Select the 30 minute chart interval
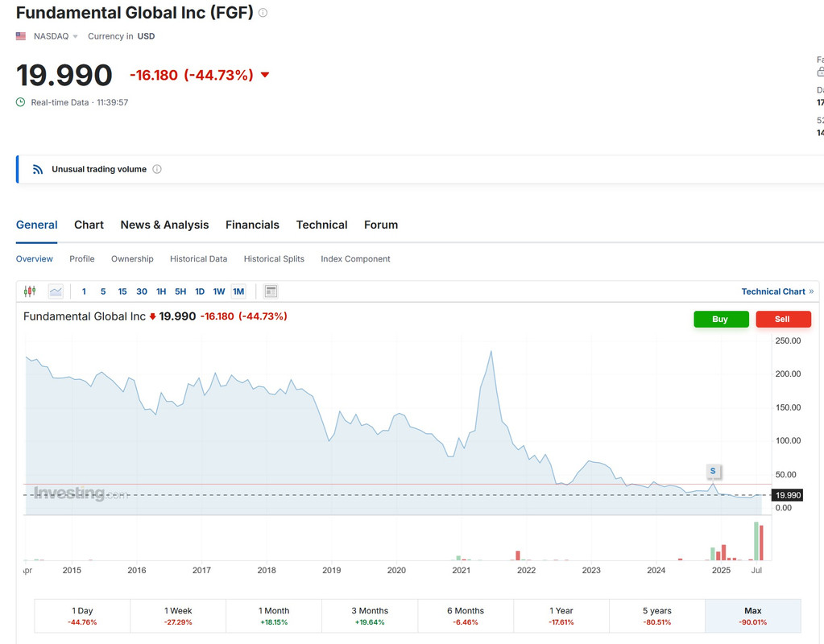The width and height of the screenshot is (824, 644). (x=142, y=291)
